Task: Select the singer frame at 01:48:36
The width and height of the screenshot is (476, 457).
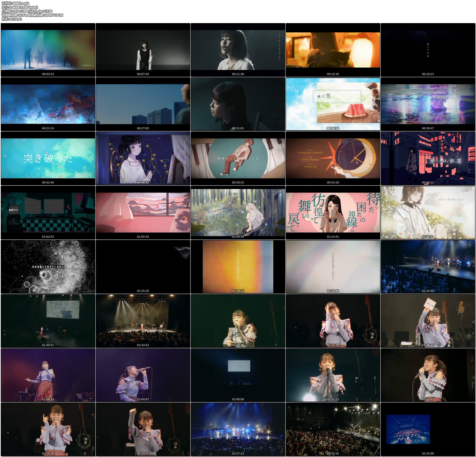Action: (238, 321)
